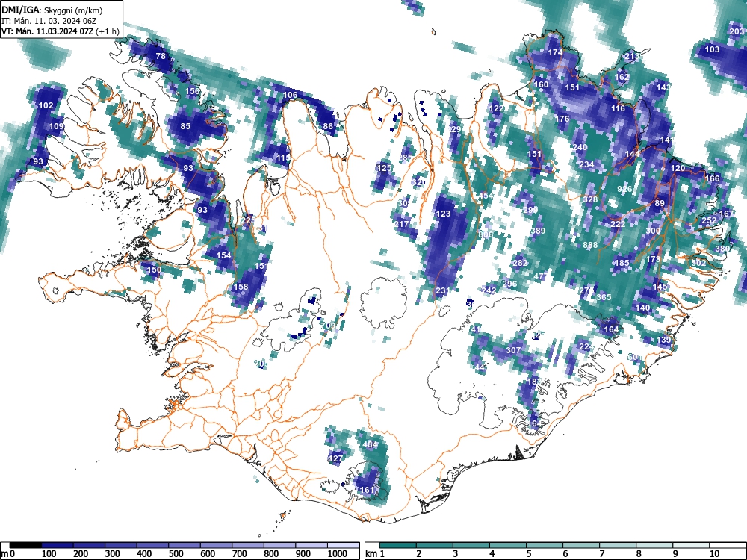Click the visibility value 120 on the map

point(678,169)
